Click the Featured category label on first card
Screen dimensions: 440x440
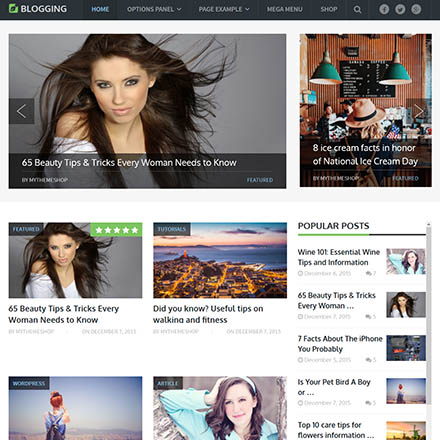click(26, 229)
